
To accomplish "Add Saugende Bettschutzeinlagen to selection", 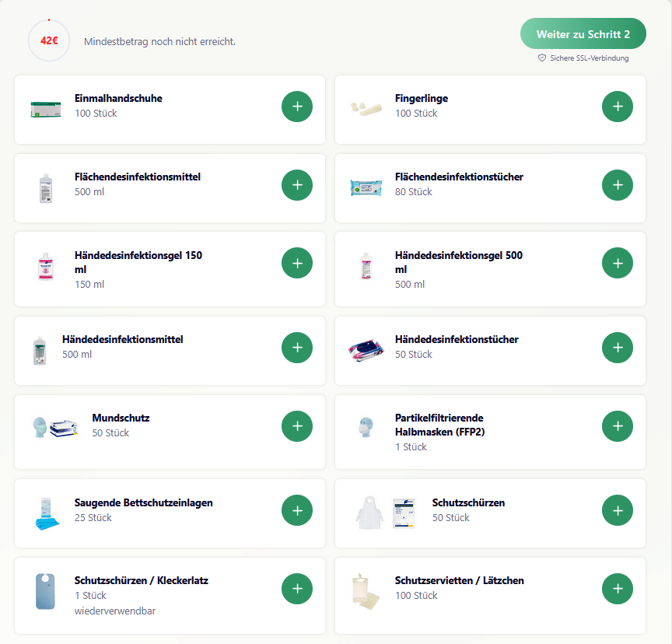I will coord(296,511).
